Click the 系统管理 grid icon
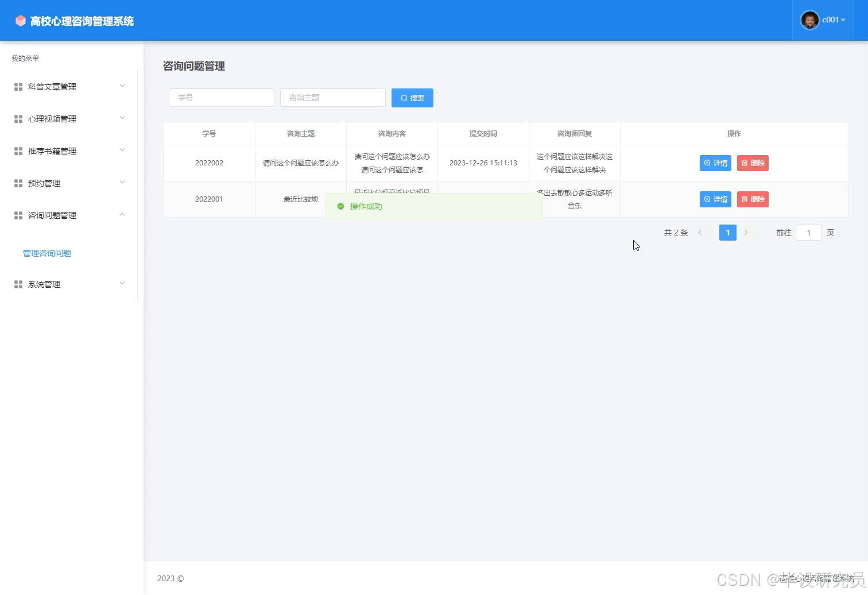The image size is (868, 595). 18,284
